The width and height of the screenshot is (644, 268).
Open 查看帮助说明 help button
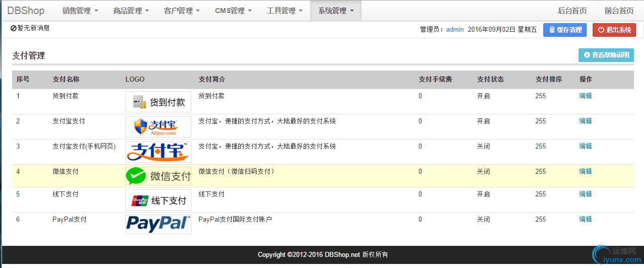pyautogui.click(x=606, y=55)
